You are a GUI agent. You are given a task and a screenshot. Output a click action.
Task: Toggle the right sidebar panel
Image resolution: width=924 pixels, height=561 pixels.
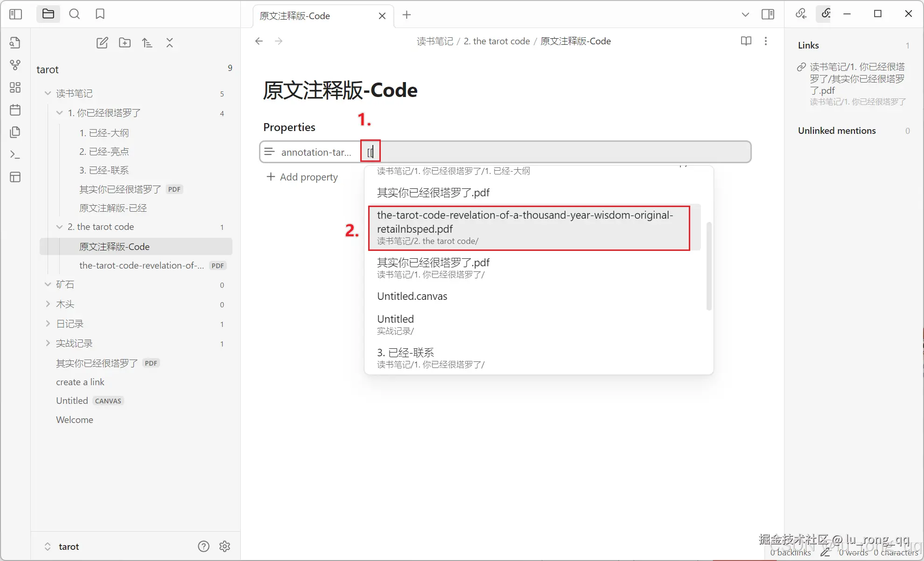(768, 14)
